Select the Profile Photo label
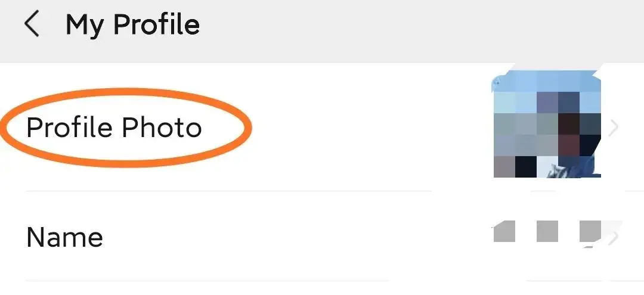Screen dimensions: 644x295 (114, 127)
